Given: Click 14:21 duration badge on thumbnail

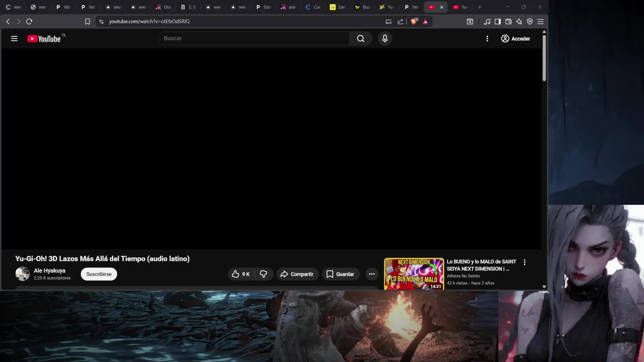Looking at the screenshot, I should pyautogui.click(x=436, y=287).
